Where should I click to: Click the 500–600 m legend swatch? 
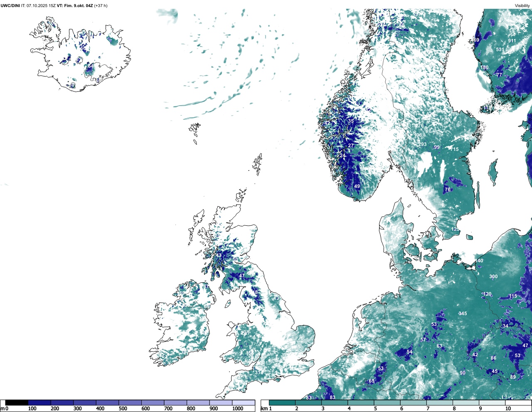pos(130,403)
